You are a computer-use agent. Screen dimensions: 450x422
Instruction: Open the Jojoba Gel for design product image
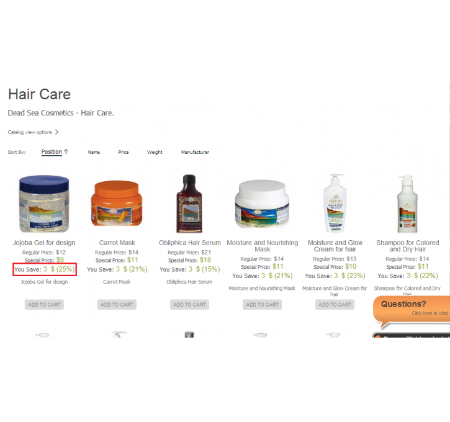click(x=44, y=204)
